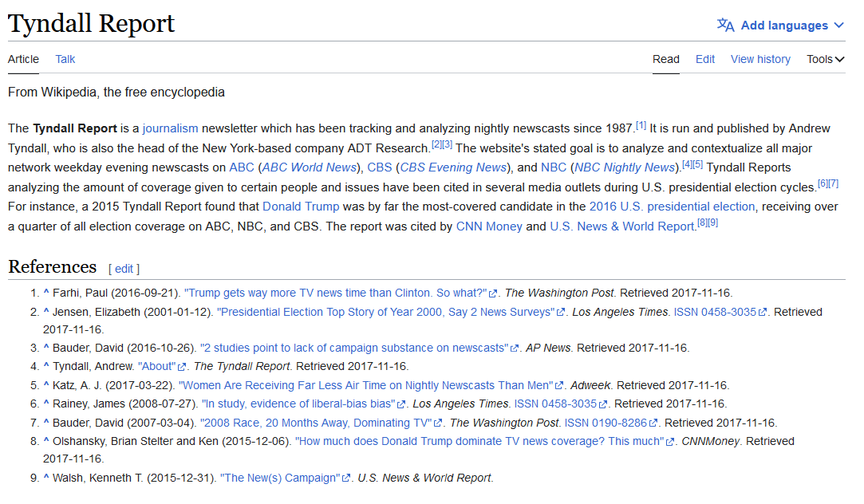Open the 2016 U.S. presidential election link
This screenshot has height=504, width=864.
coord(672,207)
